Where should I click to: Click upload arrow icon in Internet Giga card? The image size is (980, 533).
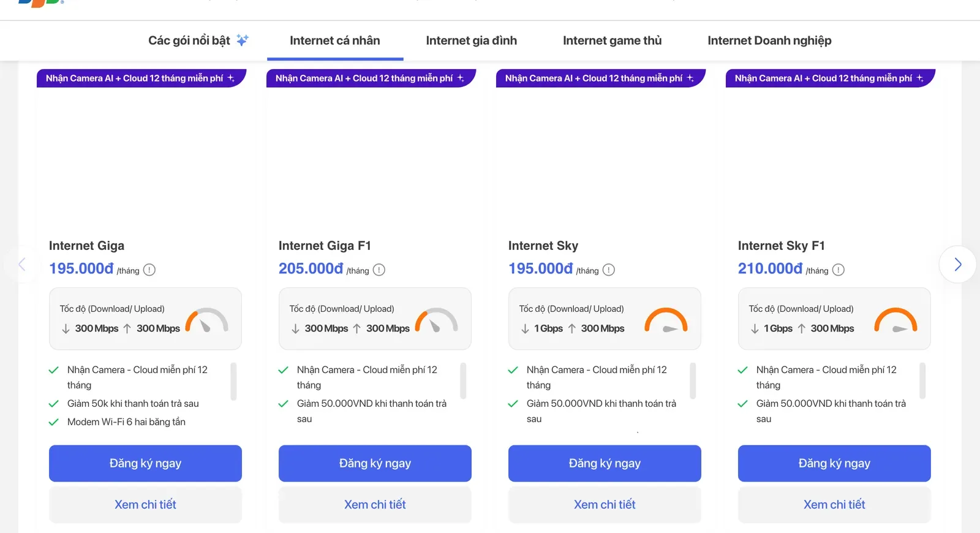coord(127,329)
